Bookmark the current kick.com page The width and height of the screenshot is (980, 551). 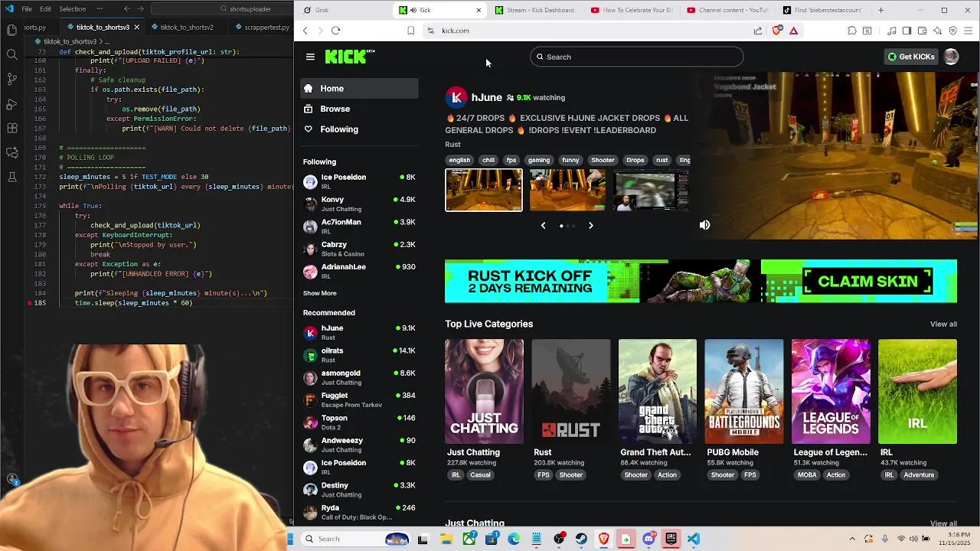tap(411, 31)
